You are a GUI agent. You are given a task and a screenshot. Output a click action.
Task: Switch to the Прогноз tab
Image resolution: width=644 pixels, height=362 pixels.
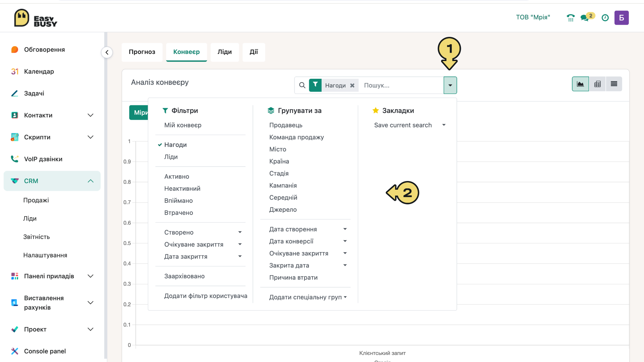pos(142,52)
